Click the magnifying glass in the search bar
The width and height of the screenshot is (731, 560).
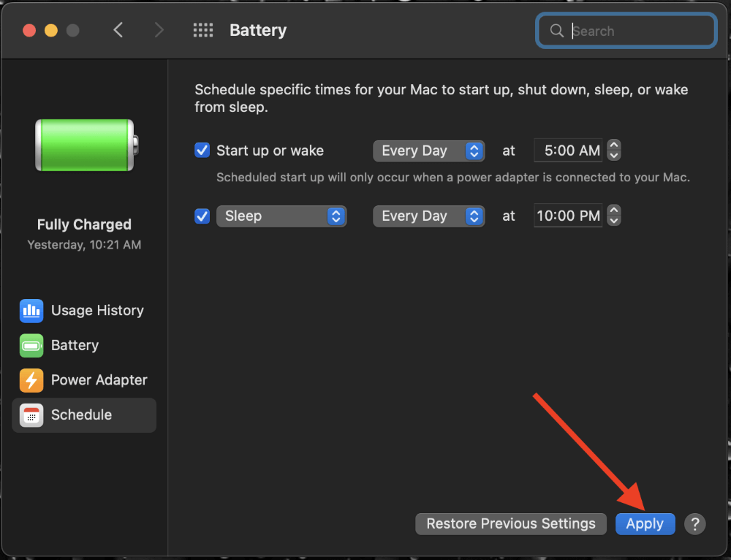556,31
